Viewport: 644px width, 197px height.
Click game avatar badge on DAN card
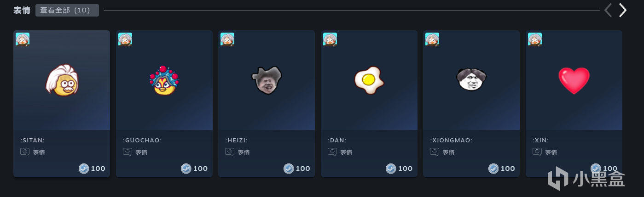pyautogui.click(x=330, y=39)
